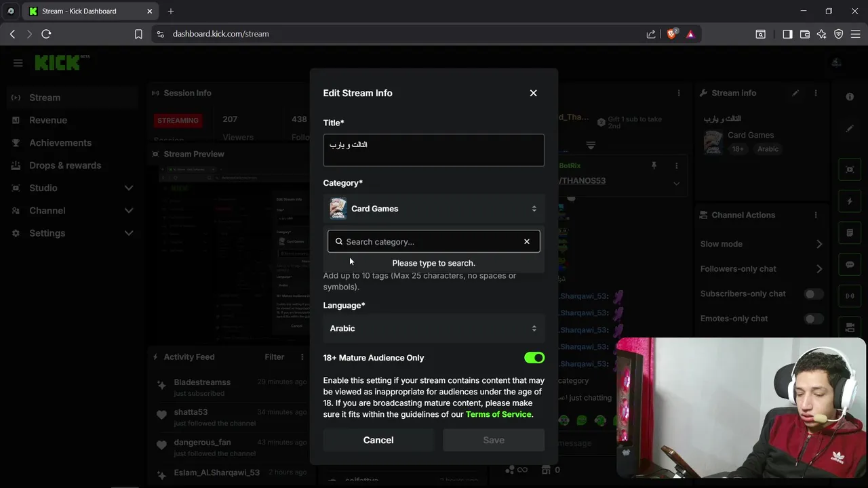868x488 pixels.
Task: Click Bladestreamss in the Activity Feed
Action: point(202,382)
